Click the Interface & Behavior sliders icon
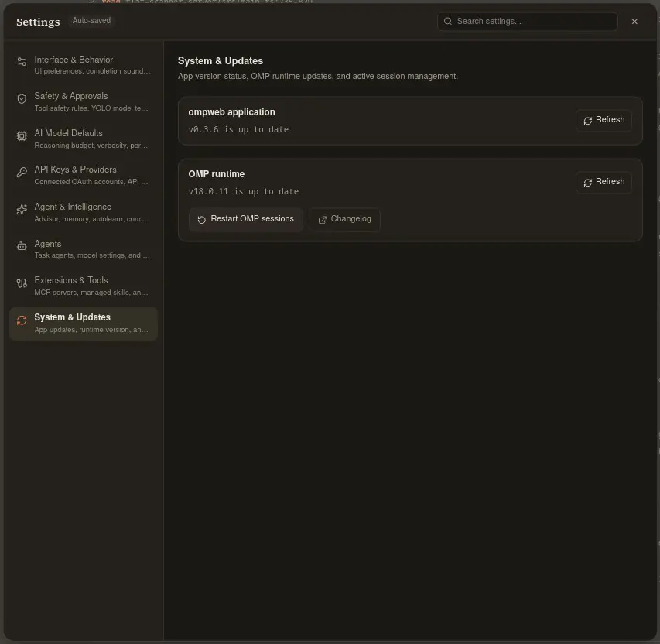The width and height of the screenshot is (660, 644). tap(22, 62)
